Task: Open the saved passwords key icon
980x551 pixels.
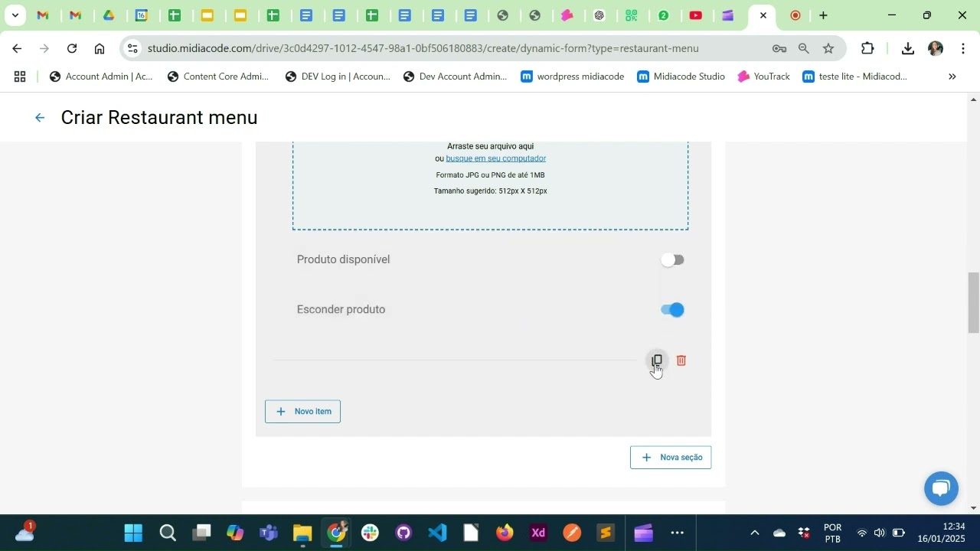Action: click(x=779, y=48)
